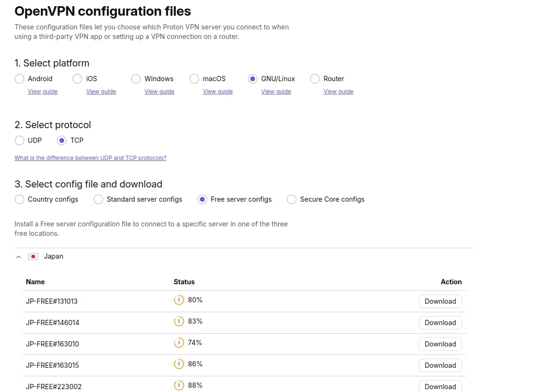Click the 83% load value
This screenshot has width=540, height=392.
point(195,321)
